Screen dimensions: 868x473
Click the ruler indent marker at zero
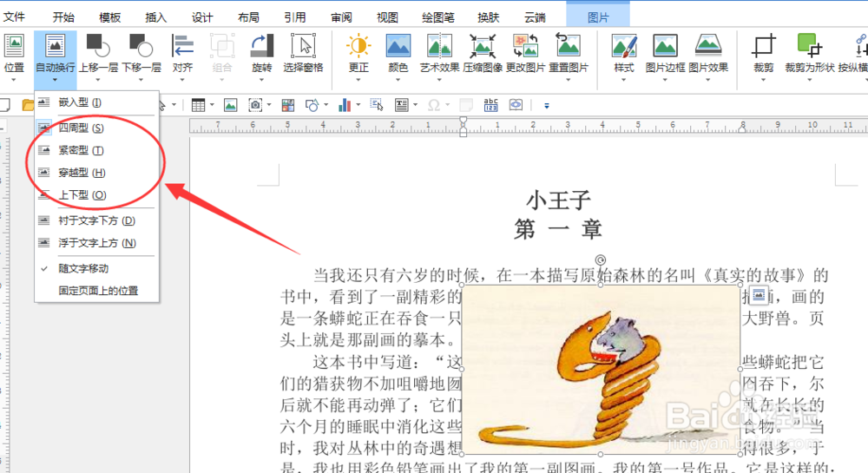[x=464, y=127]
